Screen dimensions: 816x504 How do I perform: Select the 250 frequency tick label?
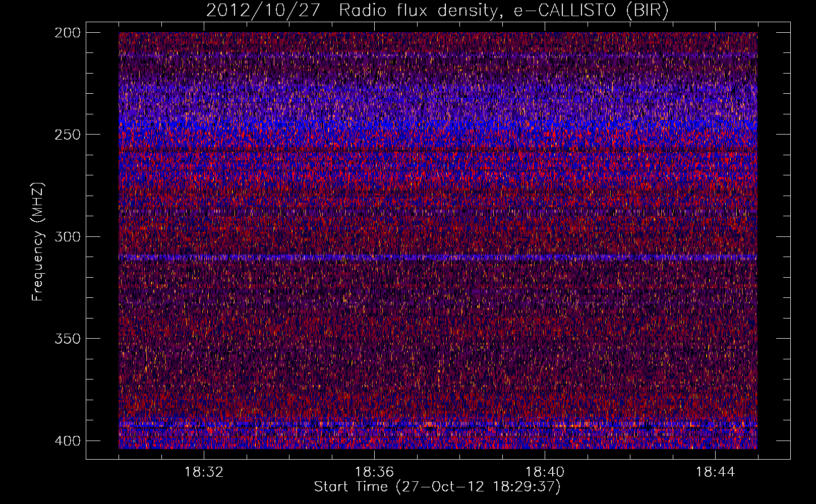pos(67,135)
